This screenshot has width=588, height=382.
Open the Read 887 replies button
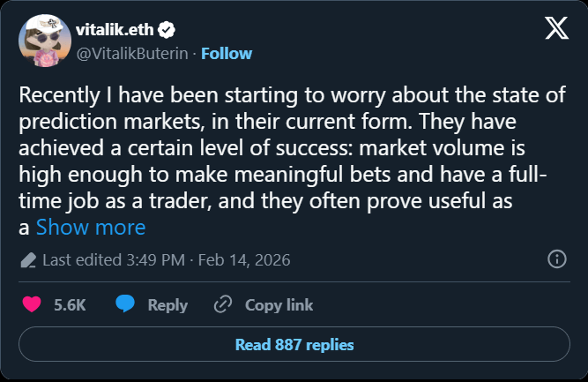pos(294,344)
